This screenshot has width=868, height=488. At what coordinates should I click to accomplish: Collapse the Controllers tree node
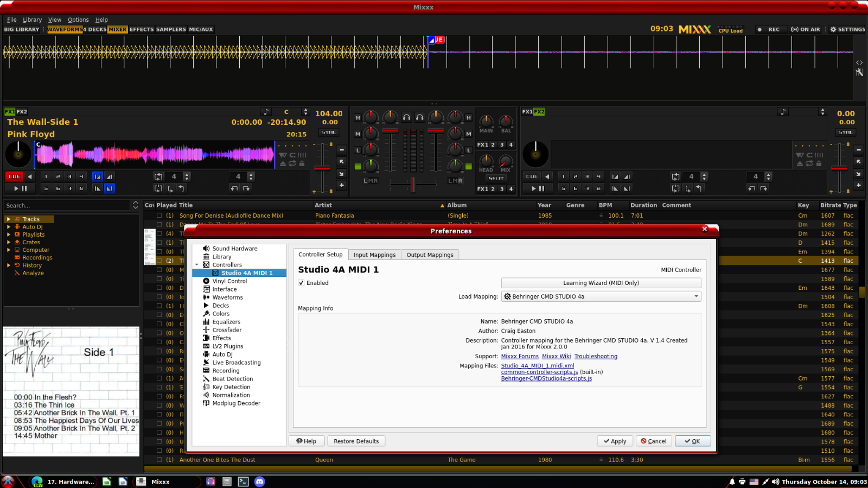tap(197, 265)
